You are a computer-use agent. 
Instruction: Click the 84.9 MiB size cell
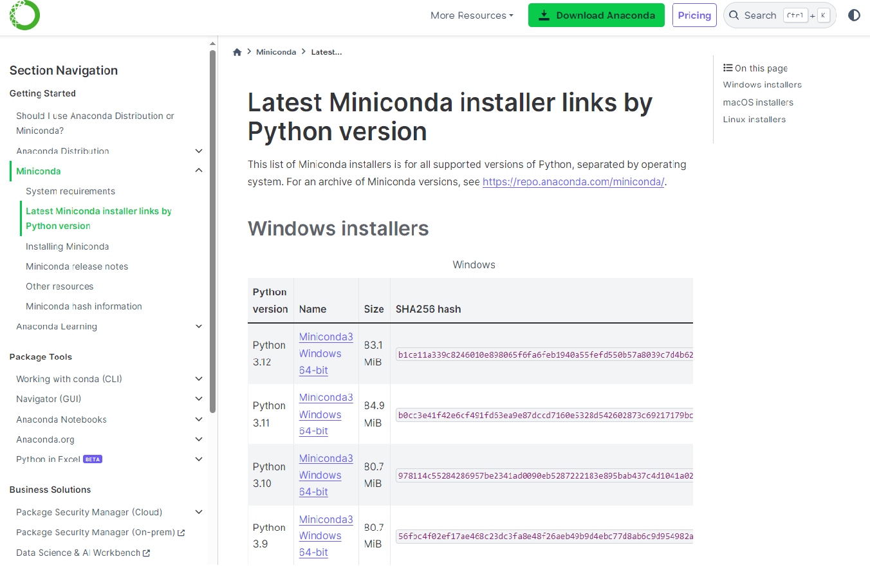point(374,414)
